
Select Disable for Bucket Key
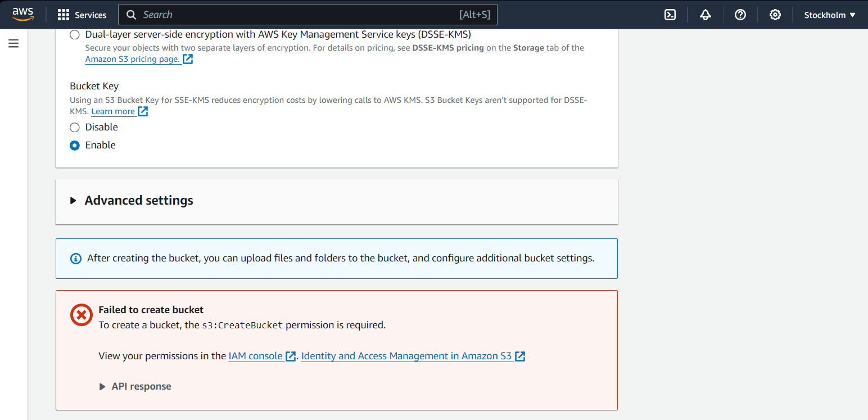click(75, 128)
